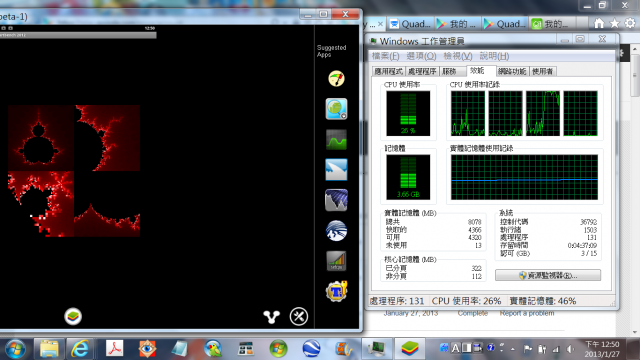
Task: Switch to the Quad... tab with blue page icon
Action: (x=410, y=24)
